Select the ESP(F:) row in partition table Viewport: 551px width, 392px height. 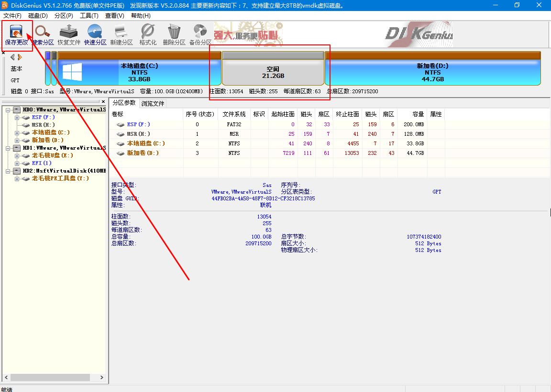(x=277, y=124)
